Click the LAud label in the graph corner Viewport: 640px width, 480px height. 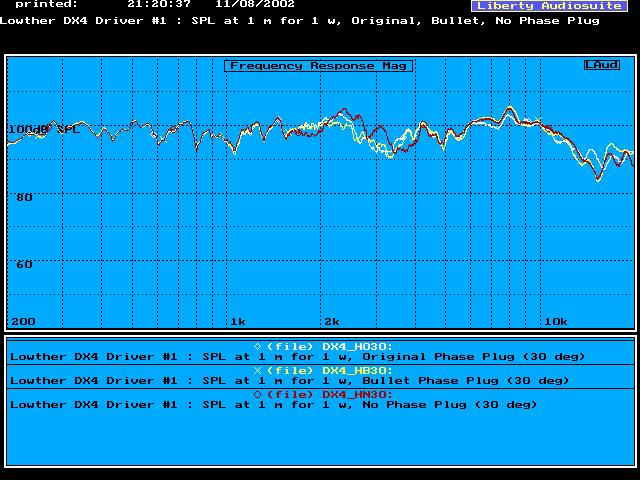click(x=602, y=65)
